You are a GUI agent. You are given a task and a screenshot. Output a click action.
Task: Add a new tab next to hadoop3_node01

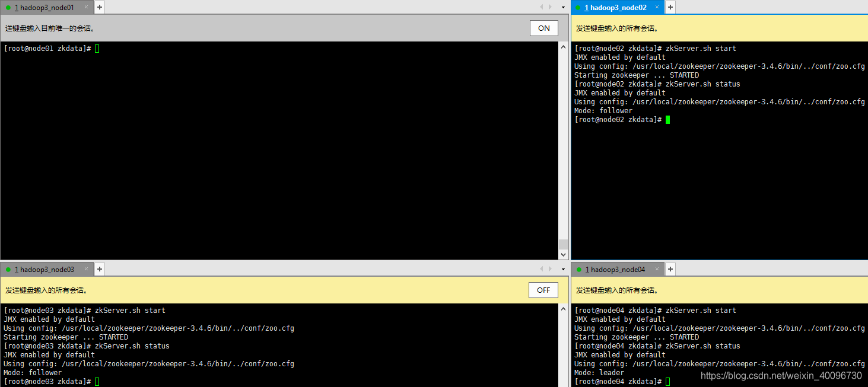click(100, 7)
